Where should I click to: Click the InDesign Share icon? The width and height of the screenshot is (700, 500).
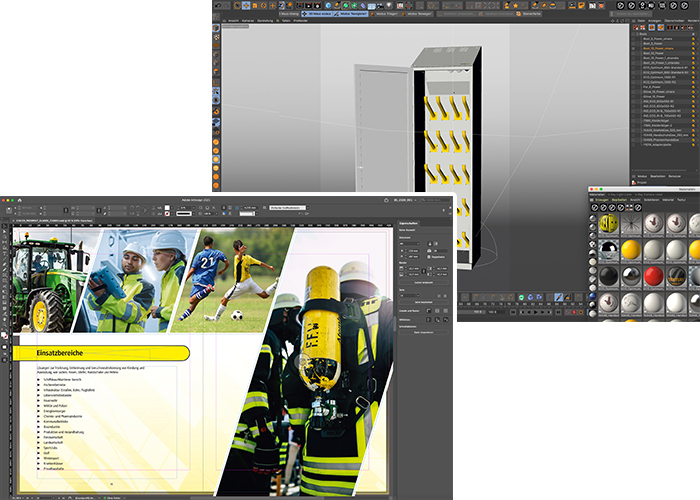click(x=386, y=200)
